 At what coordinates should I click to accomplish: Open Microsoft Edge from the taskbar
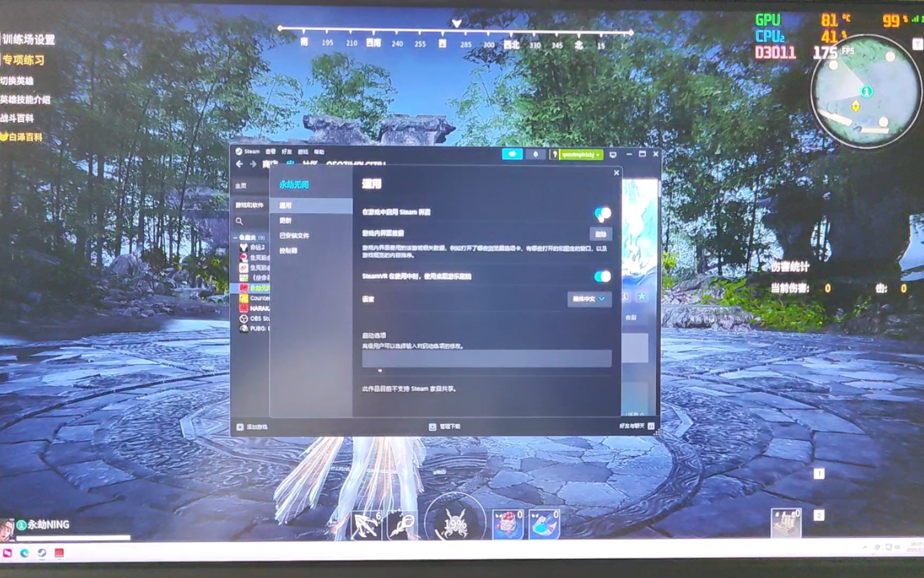[x=25, y=553]
